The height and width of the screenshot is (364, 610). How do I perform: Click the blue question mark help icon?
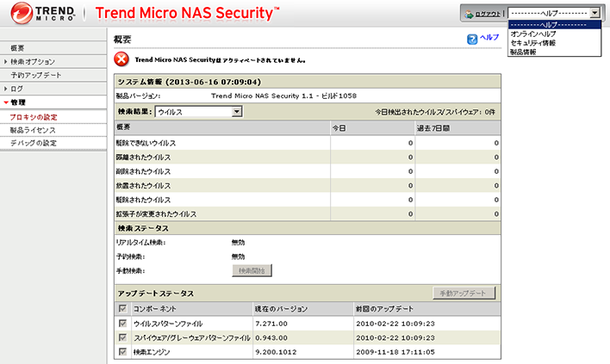(472, 40)
